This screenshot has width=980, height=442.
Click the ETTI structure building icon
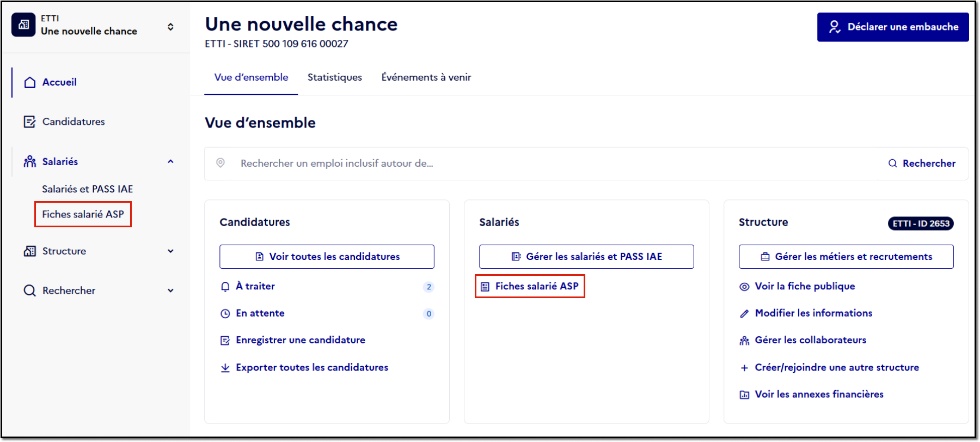tap(23, 25)
